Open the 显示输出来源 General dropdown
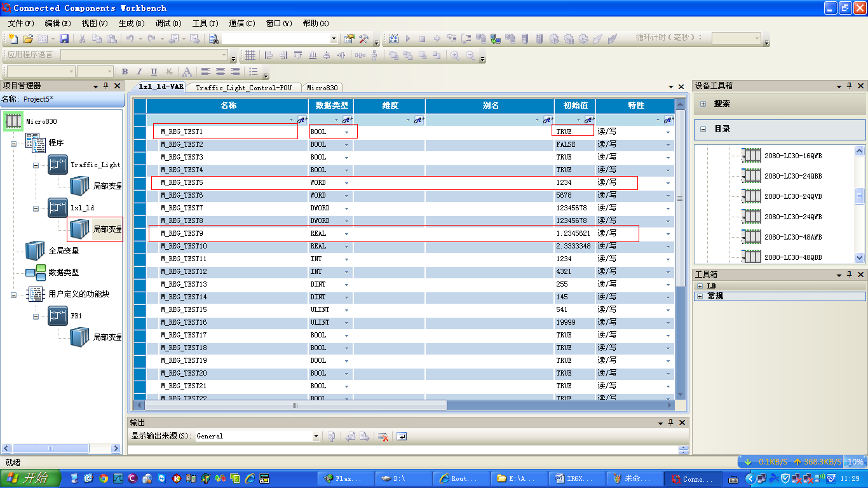This screenshot has width=868, height=488. pos(316,437)
